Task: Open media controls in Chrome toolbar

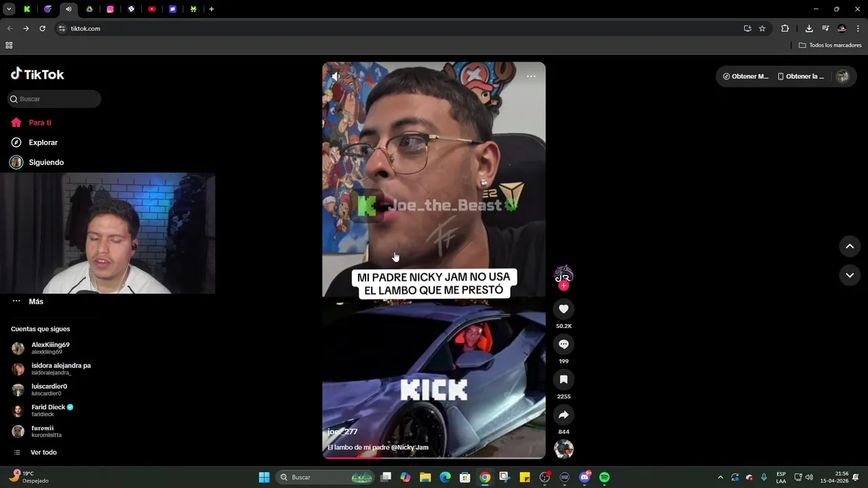Action: click(x=825, y=28)
